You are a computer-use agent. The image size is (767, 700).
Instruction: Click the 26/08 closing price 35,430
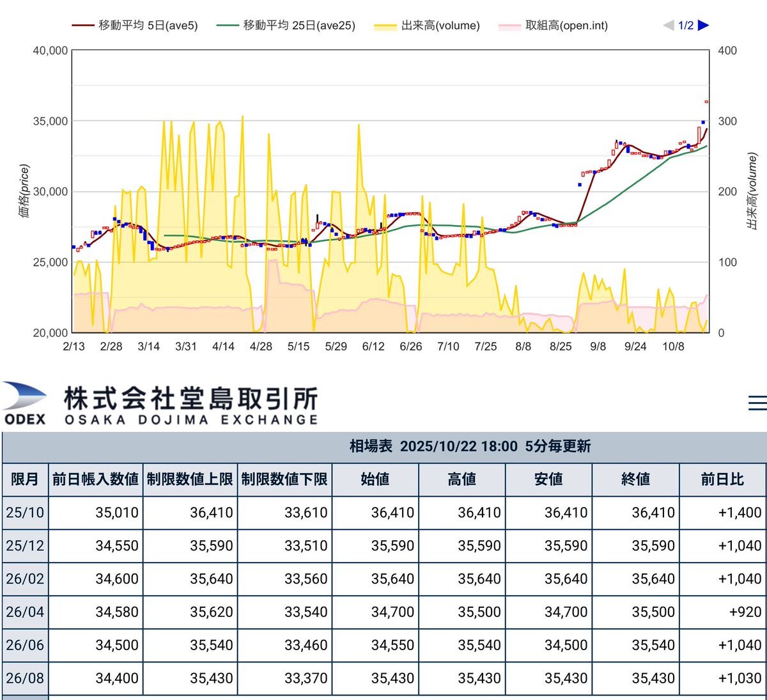pos(653,678)
